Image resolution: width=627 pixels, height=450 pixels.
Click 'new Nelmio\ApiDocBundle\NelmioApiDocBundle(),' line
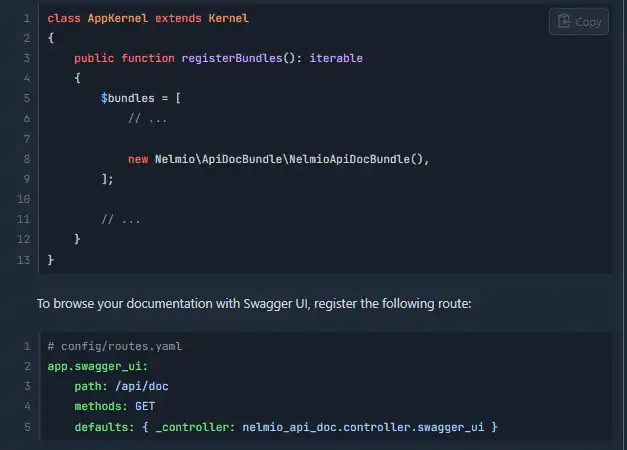[x=278, y=159]
